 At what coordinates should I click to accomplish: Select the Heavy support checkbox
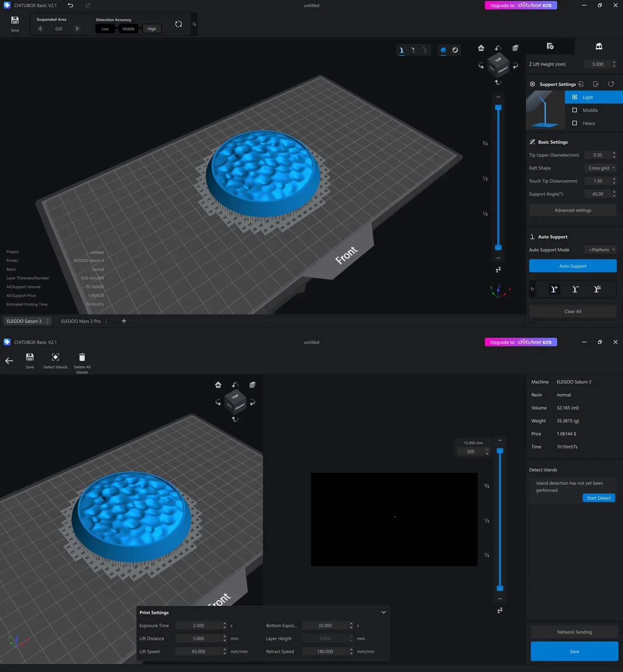574,123
